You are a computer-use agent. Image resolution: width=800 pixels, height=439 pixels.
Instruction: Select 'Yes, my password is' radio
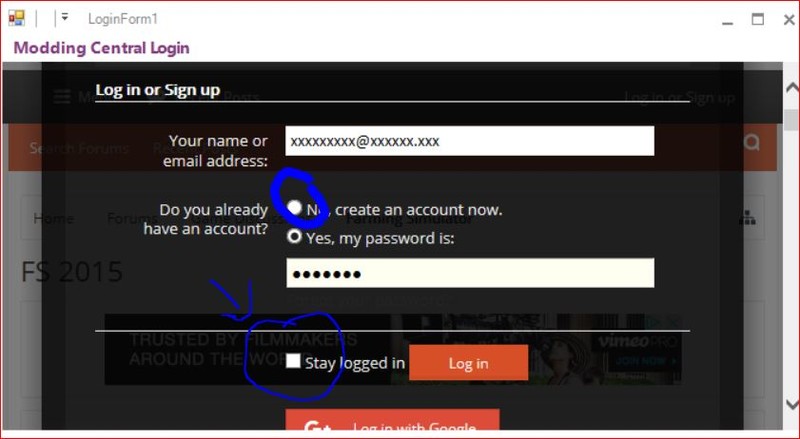coord(294,236)
